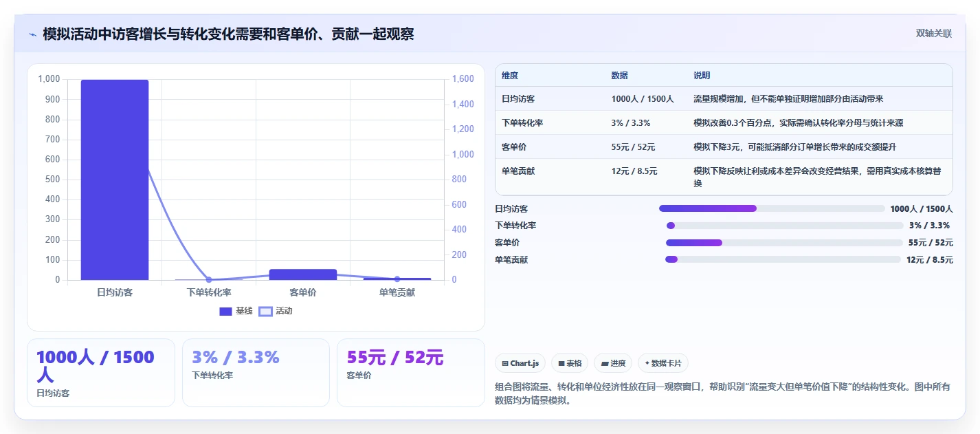The width and height of the screenshot is (980, 434).
Task: Click the 说明 column header
Action: click(702, 76)
